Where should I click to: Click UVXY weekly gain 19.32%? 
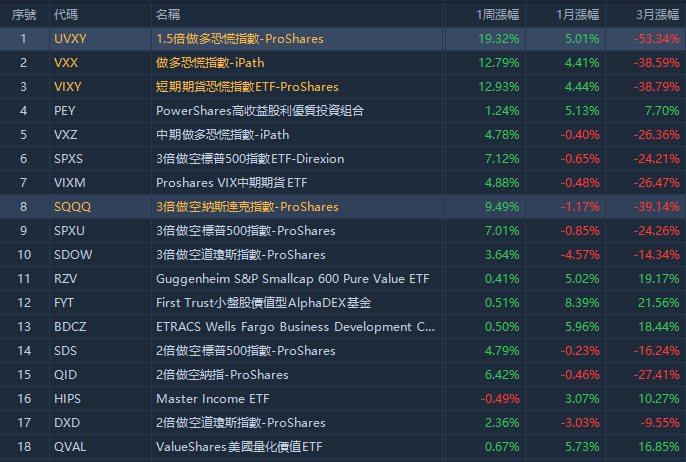499,39
